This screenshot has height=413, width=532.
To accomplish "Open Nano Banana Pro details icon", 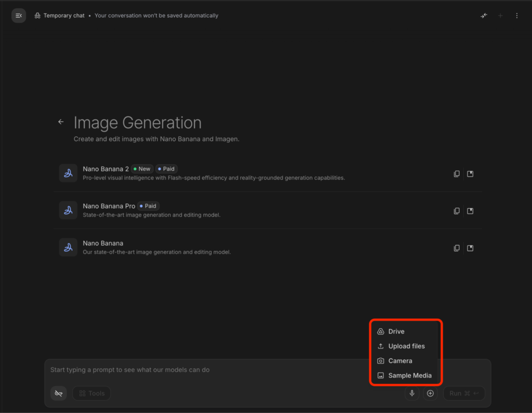I will pyautogui.click(x=470, y=211).
